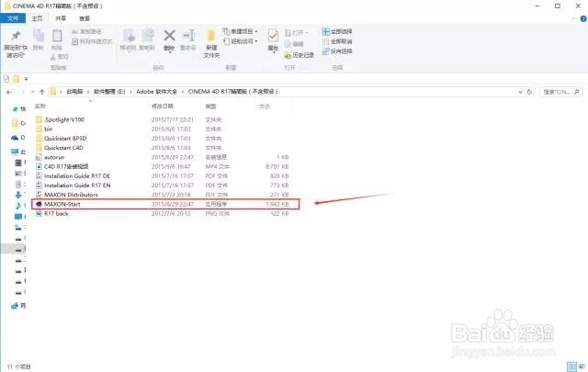Switch to details view in status bar
Screen dimensions: 588x372
[x=572, y=366]
